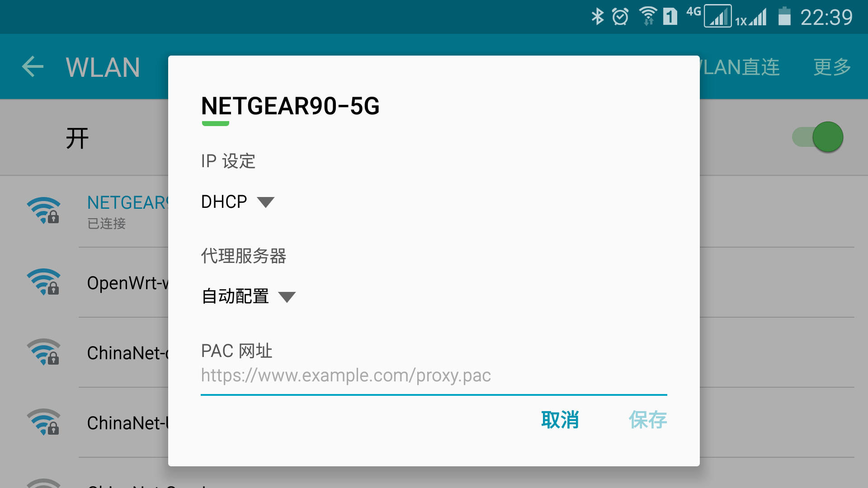Select the OpenWrt secured Wi-Fi icon
Image resolution: width=868 pixels, height=488 pixels.
pos(43,282)
